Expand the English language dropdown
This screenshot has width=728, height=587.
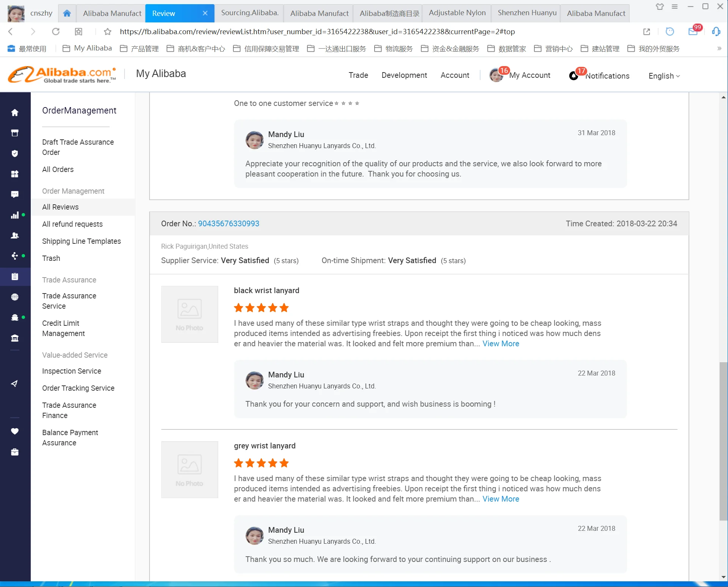pos(664,76)
